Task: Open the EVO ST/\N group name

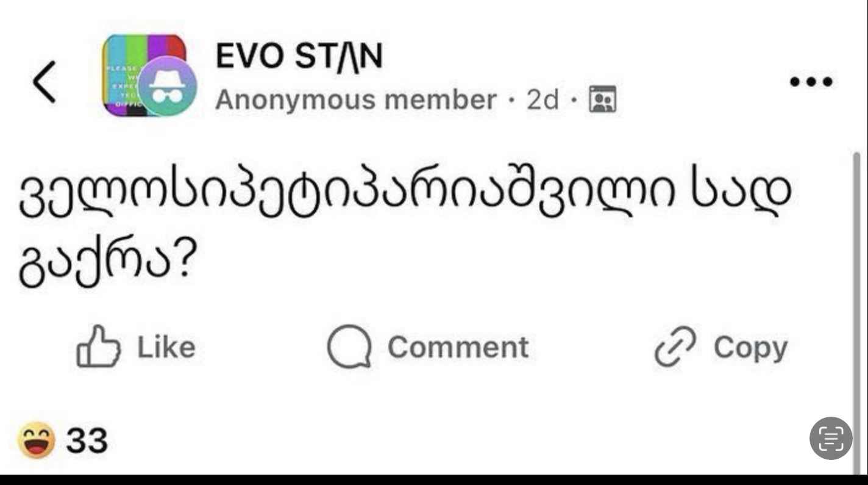Action: (299, 57)
